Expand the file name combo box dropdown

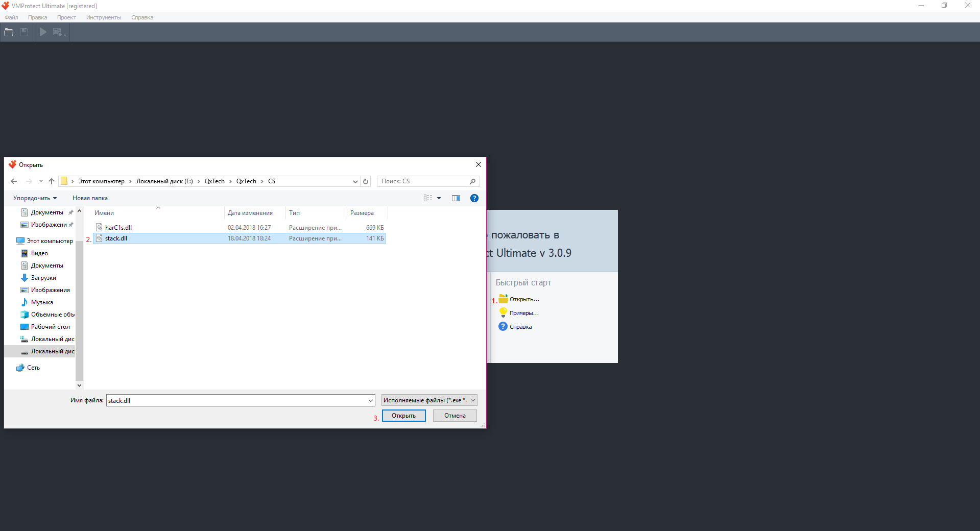371,401
